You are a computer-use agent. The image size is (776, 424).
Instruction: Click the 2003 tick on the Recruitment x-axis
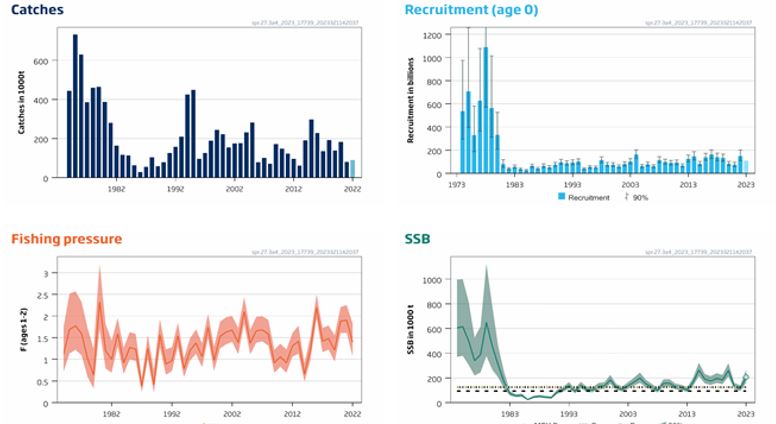[630, 185]
